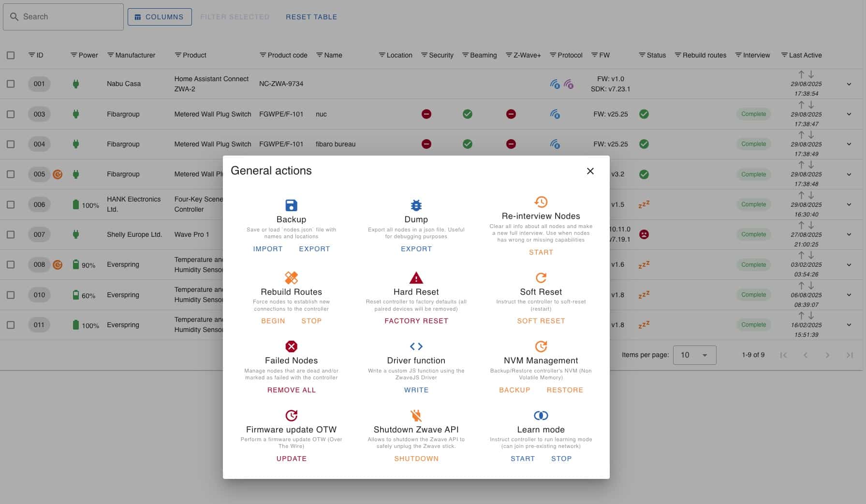
Task: Open the Last Active column filter
Action: (x=784, y=55)
